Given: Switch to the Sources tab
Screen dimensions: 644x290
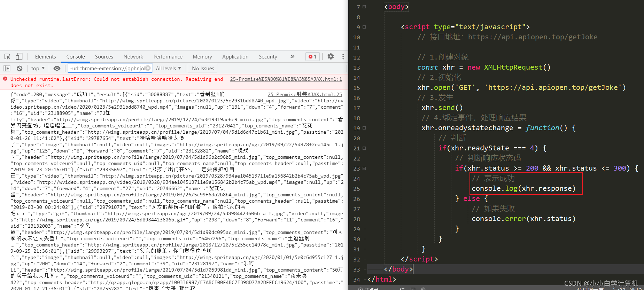Looking at the screenshot, I should [104, 57].
